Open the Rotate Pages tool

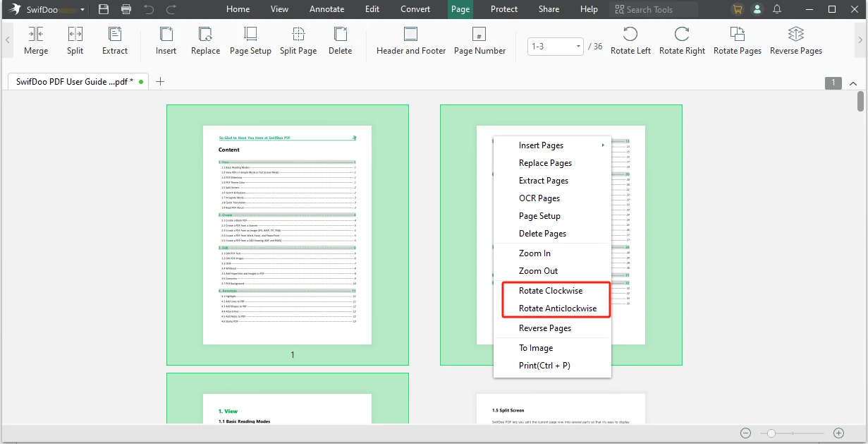[738, 41]
